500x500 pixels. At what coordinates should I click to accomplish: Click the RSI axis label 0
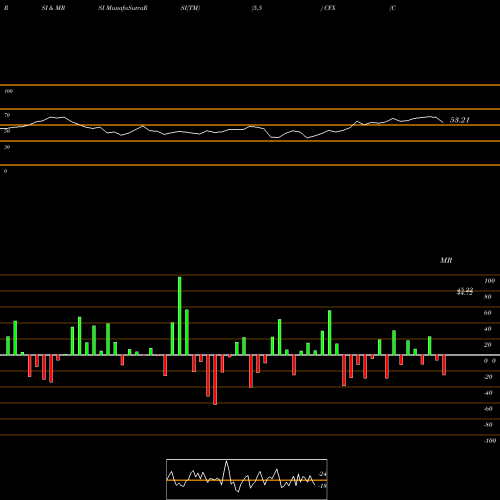coord(5,171)
